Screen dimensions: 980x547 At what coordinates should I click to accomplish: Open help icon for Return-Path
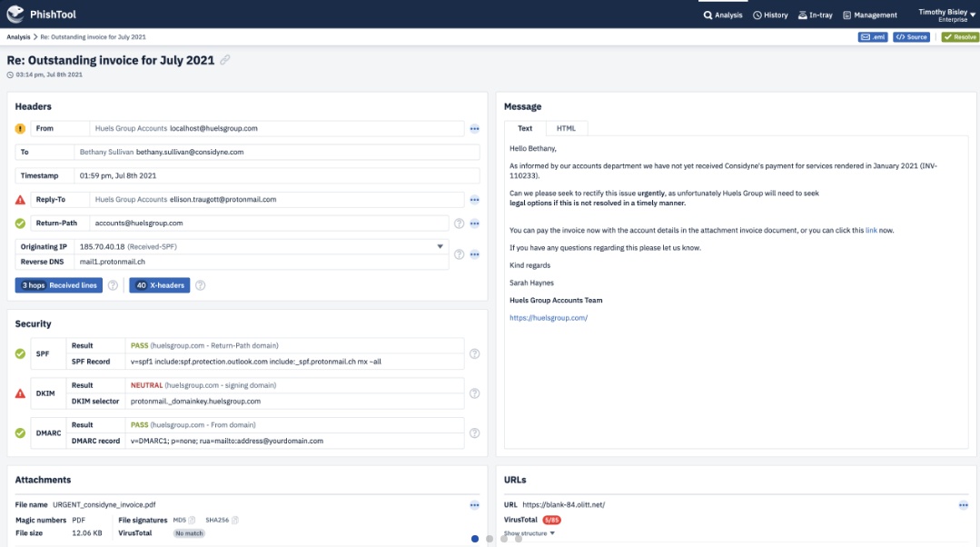pos(459,224)
